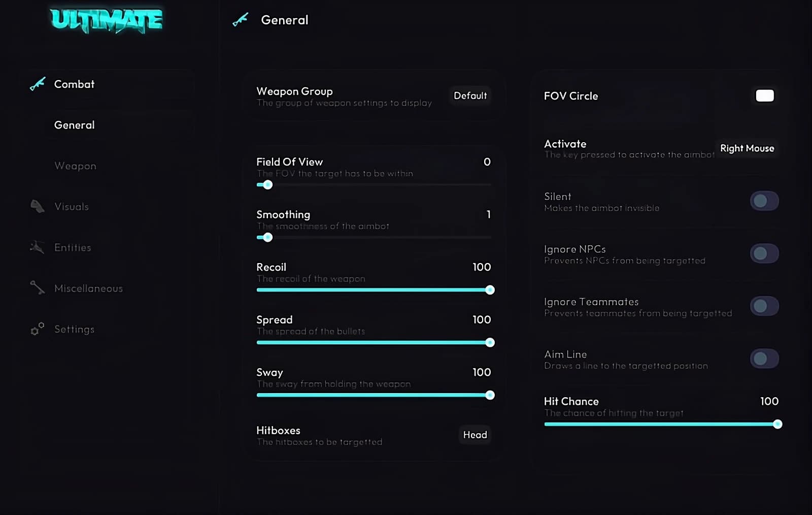Open the Settings gear icon

point(37,329)
